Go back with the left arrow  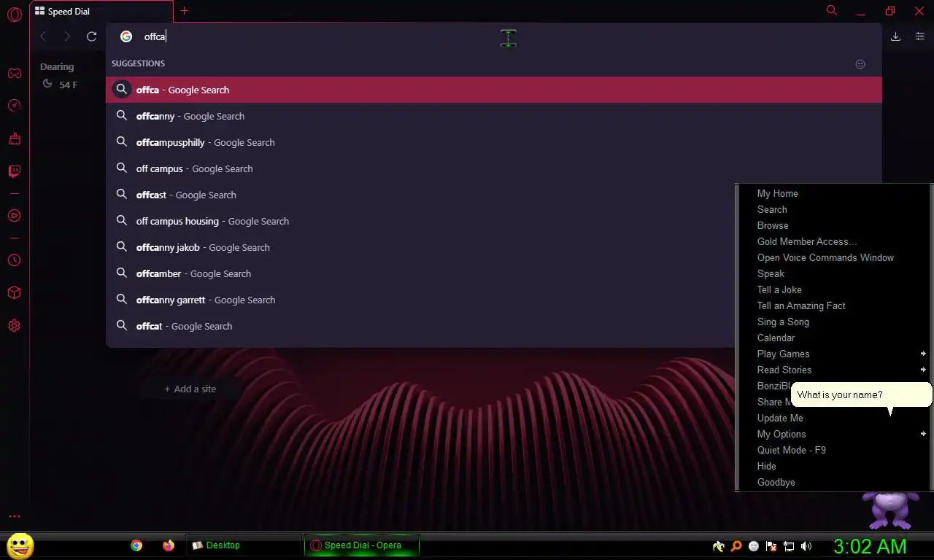tap(43, 36)
